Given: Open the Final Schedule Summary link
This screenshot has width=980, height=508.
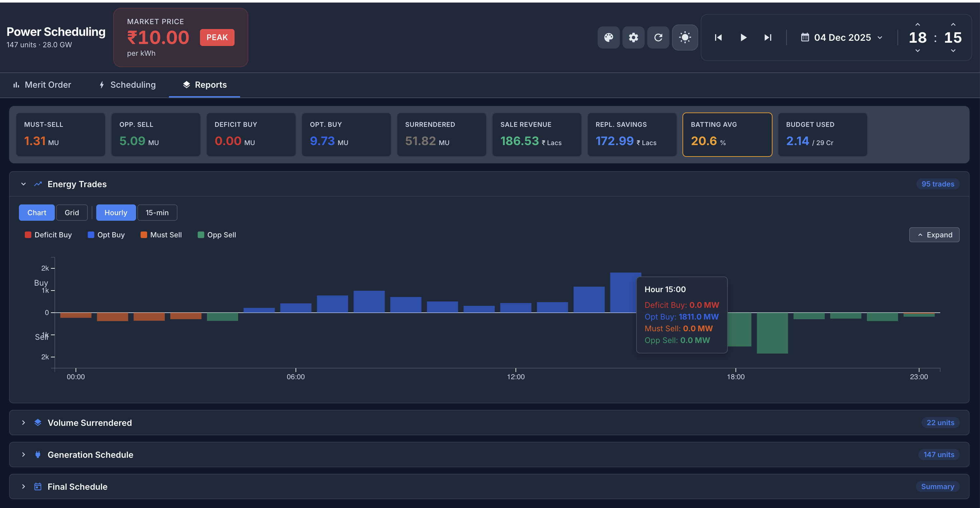Looking at the screenshot, I should pyautogui.click(x=937, y=486).
